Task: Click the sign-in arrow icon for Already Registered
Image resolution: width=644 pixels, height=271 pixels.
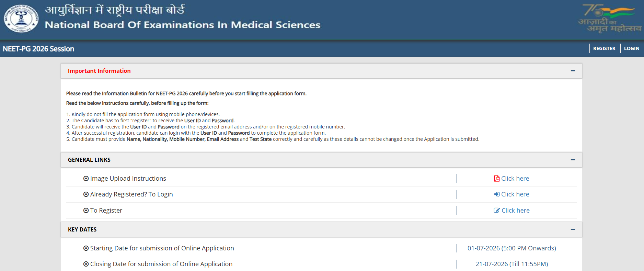Action: coord(497,194)
